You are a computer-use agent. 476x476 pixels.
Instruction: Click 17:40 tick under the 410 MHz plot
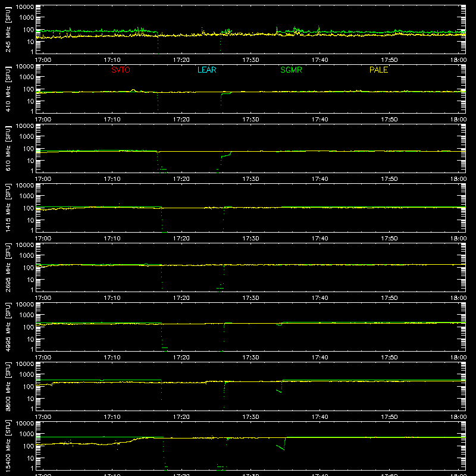coord(320,120)
